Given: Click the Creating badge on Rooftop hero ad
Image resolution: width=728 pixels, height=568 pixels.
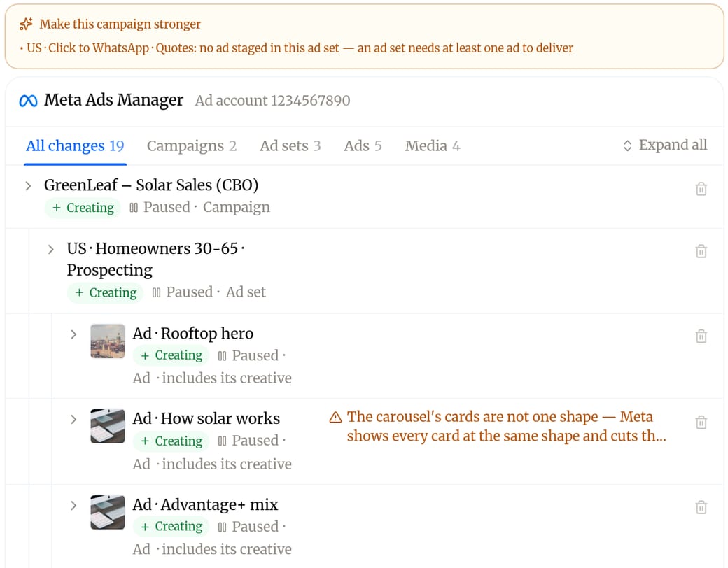Looking at the screenshot, I should [171, 355].
